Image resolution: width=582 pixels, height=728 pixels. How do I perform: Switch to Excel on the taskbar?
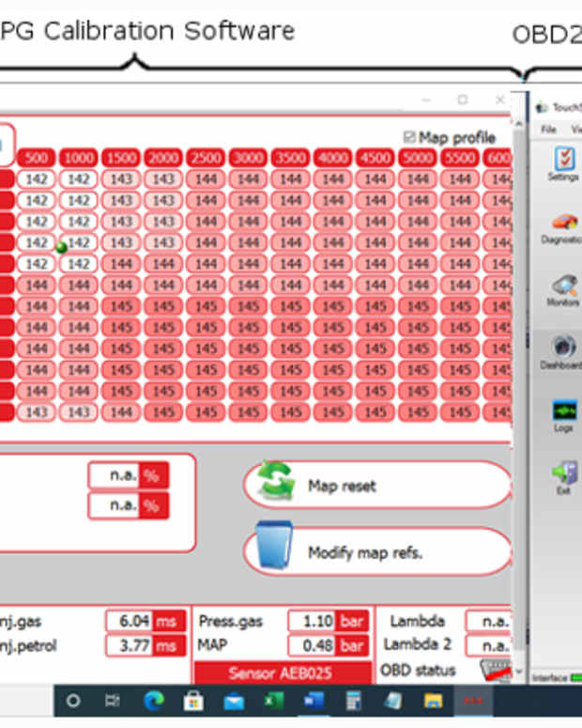point(274,701)
